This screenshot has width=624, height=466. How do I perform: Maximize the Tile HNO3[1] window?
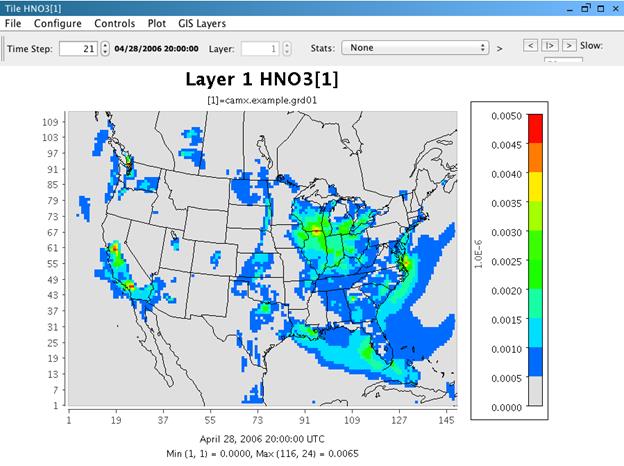tap(601, 8)
